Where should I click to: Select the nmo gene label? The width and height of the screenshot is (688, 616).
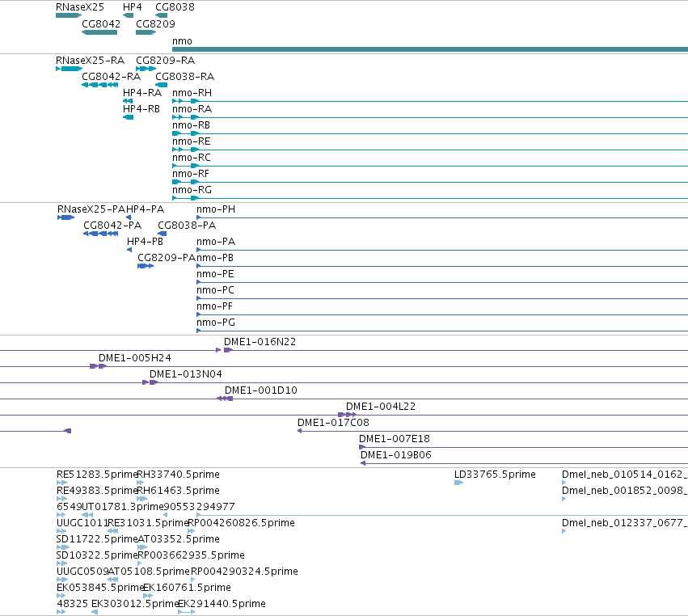182,40
